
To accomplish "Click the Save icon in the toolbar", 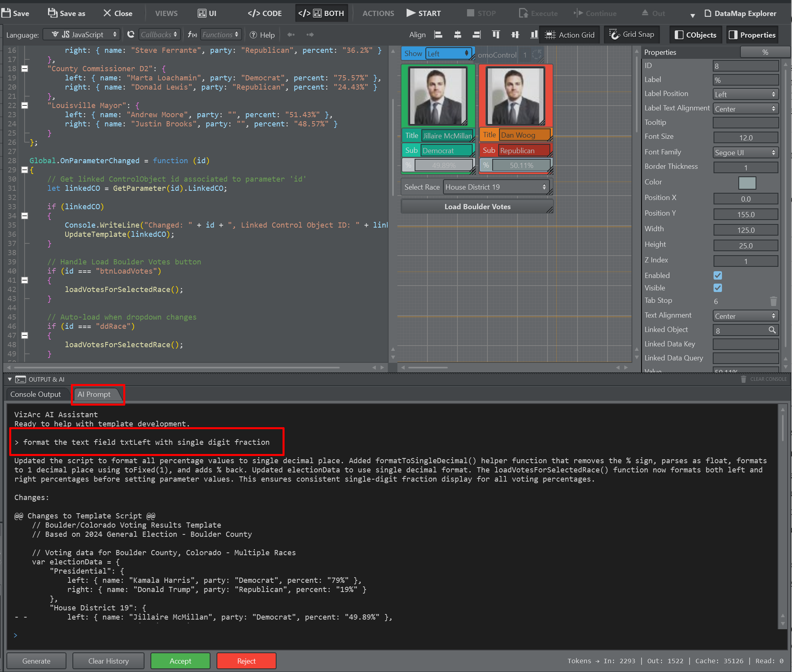I will coord(6,13).
